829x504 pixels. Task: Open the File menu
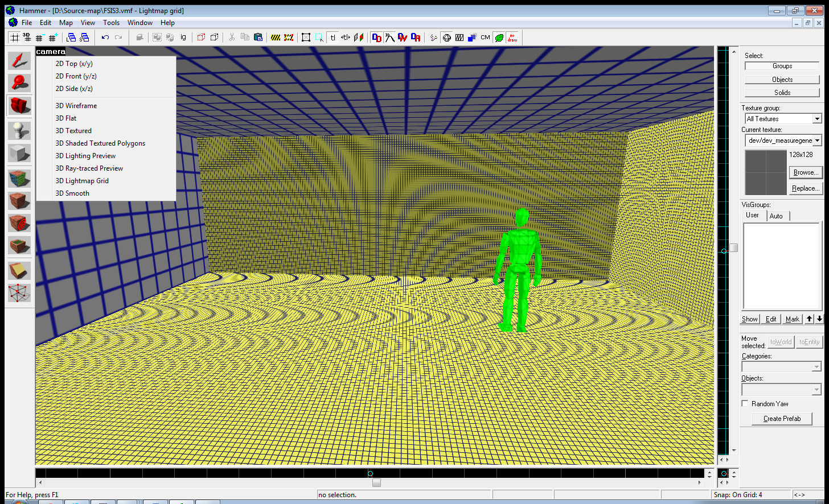point(27,23)
